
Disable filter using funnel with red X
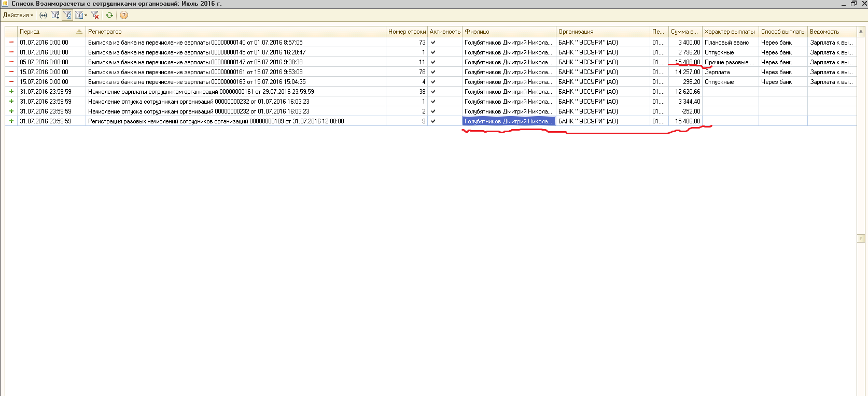point(95,15)
